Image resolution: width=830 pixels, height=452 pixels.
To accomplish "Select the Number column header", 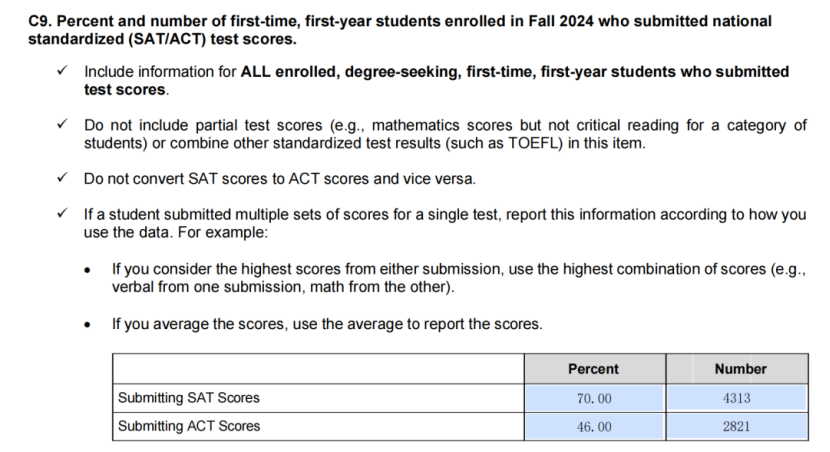I will pyautogui.click(x=740, y=369).
